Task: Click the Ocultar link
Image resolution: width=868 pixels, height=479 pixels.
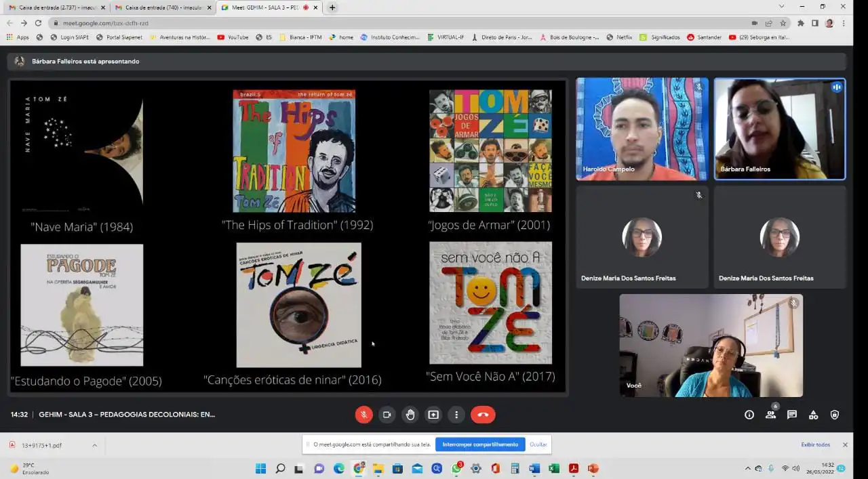Action: pyautogui.click(x=538, y=444)
